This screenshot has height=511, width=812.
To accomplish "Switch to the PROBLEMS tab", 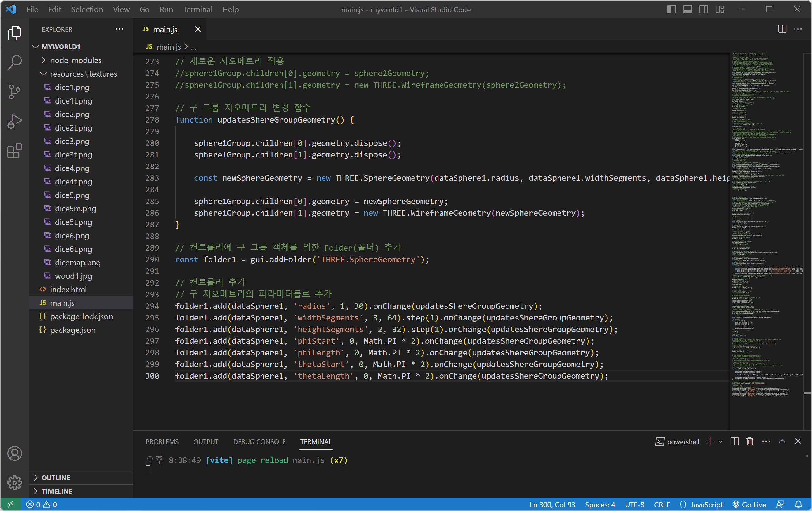I will (162, 441).
